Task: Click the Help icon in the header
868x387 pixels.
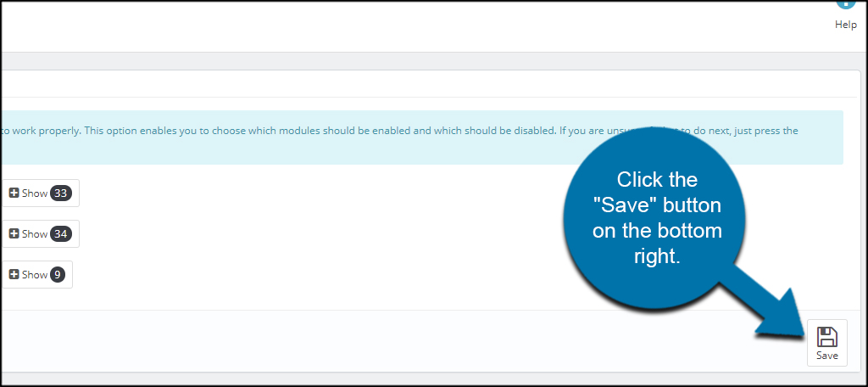Action: pyautogui.click(x=845, y=4)
